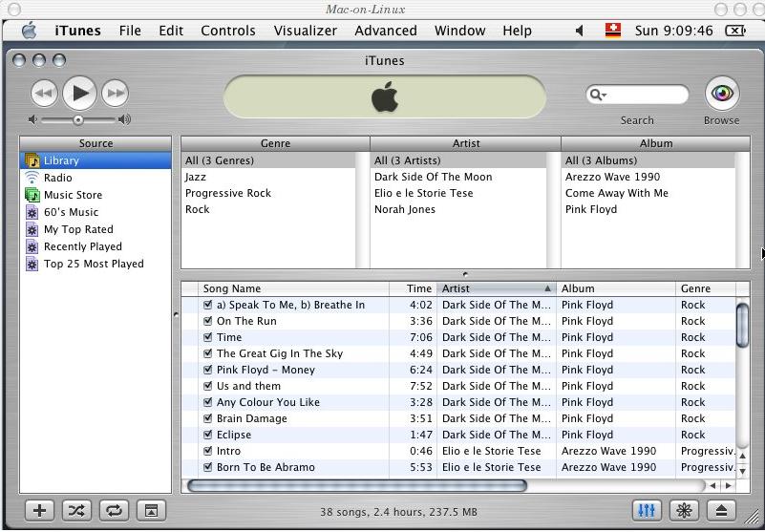This screenshot has height=532, width=765.
Task: Filter by artist Norah Jones
Action: tap(458, 209)
